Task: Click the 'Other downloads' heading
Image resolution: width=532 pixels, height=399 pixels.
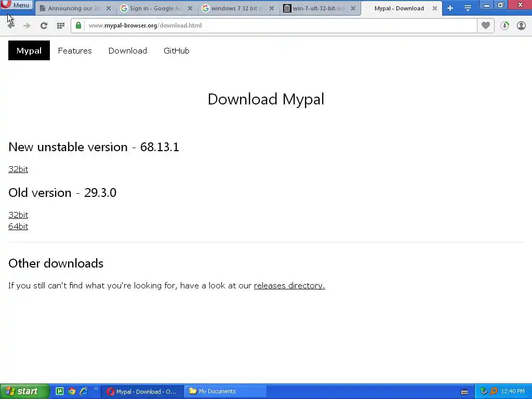Action: [56, 263]
